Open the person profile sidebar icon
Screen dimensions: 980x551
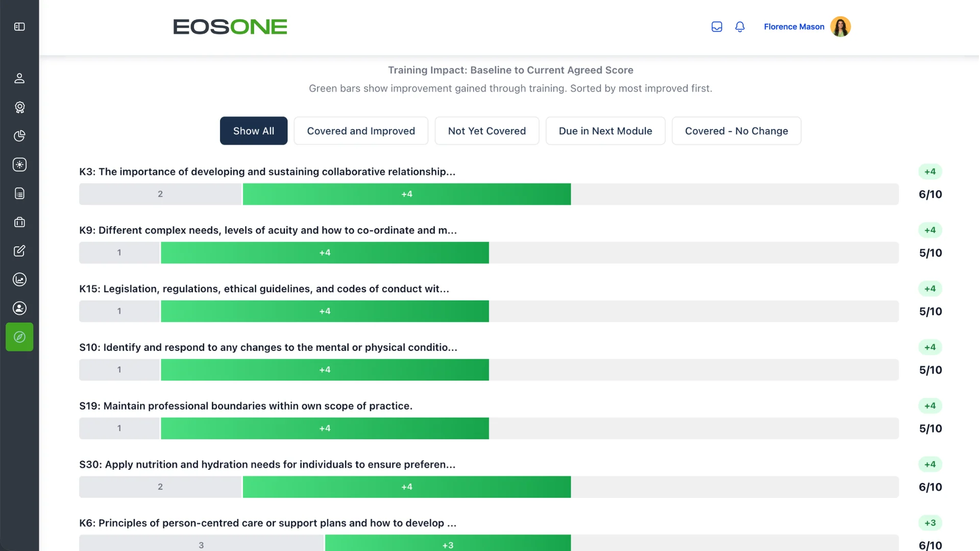point(19,78)
